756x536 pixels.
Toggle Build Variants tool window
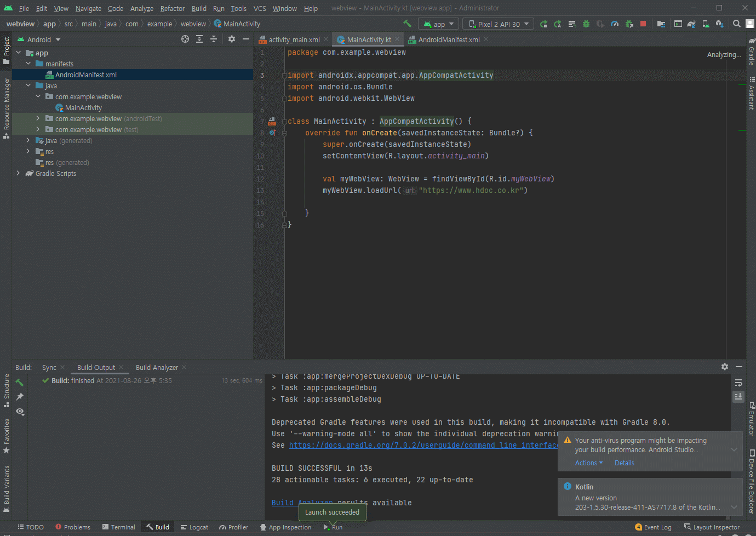point(6,489)
